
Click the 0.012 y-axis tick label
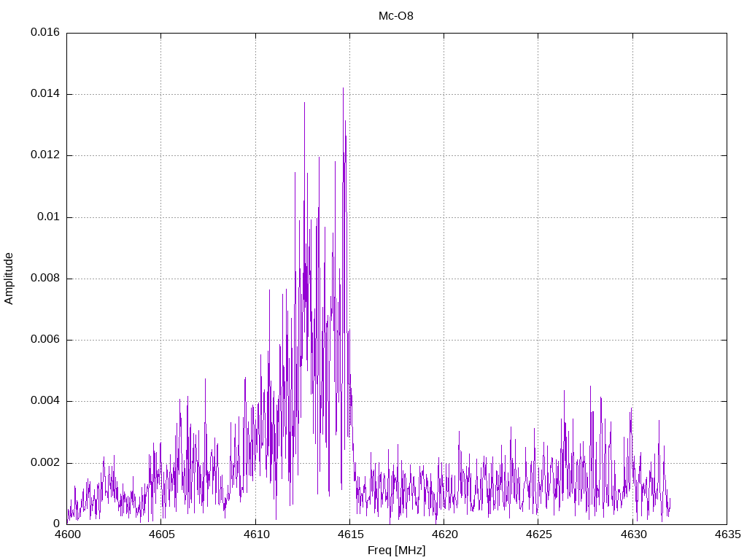point(45,155)
